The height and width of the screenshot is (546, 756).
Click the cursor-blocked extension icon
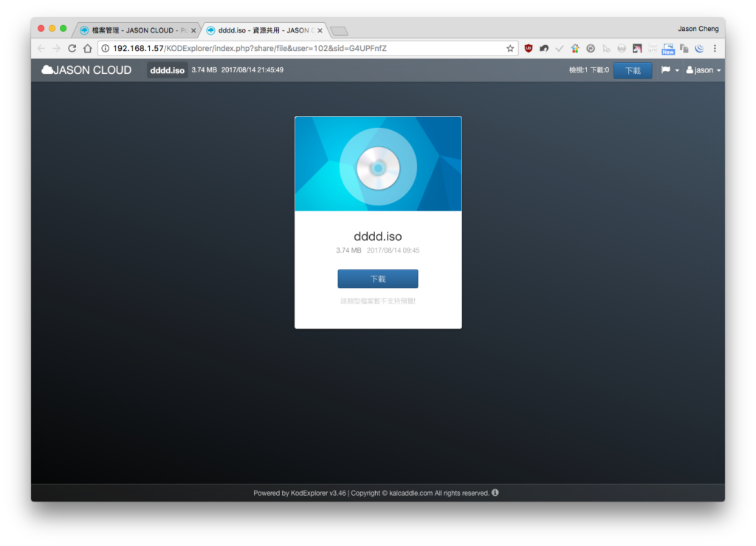[606, 48]
